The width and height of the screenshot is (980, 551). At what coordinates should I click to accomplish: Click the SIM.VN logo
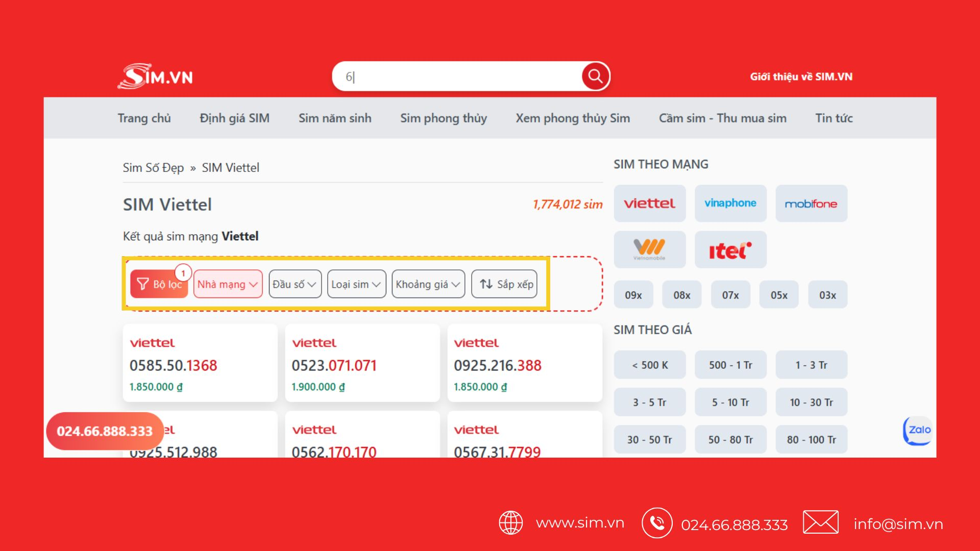coord(156,77)
